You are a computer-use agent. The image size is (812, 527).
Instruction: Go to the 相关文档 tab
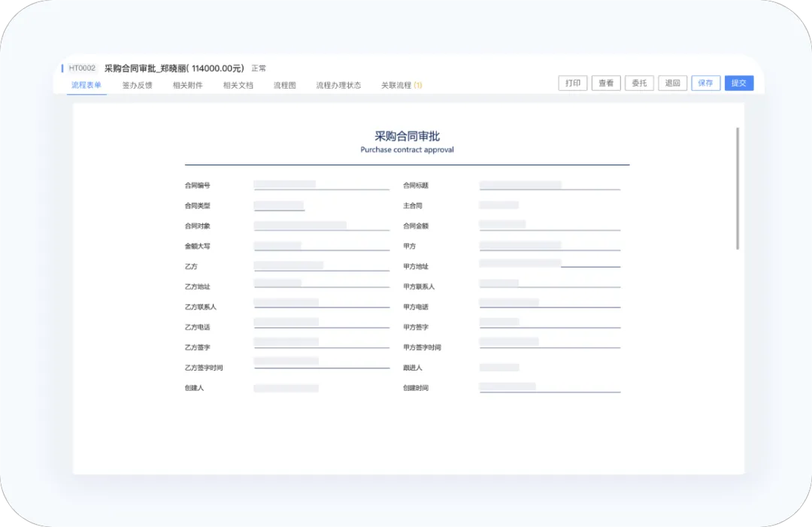(x=238, y=85)
